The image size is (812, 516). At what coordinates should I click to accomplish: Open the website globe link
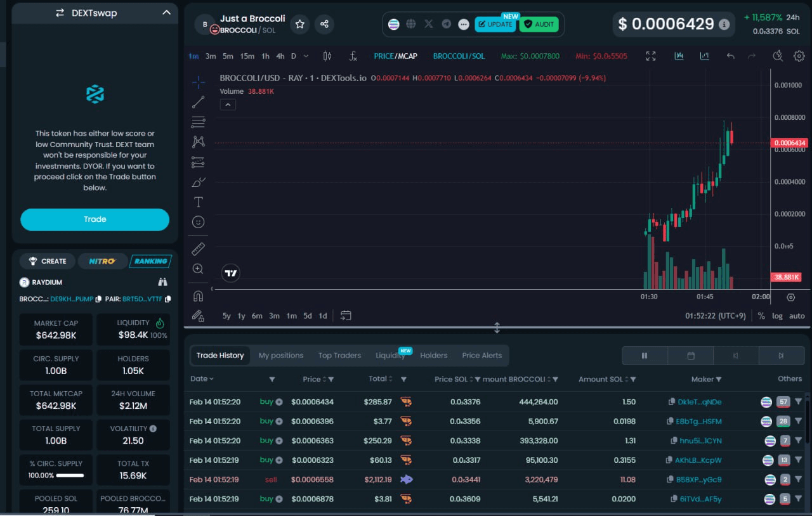coord(411,24)
